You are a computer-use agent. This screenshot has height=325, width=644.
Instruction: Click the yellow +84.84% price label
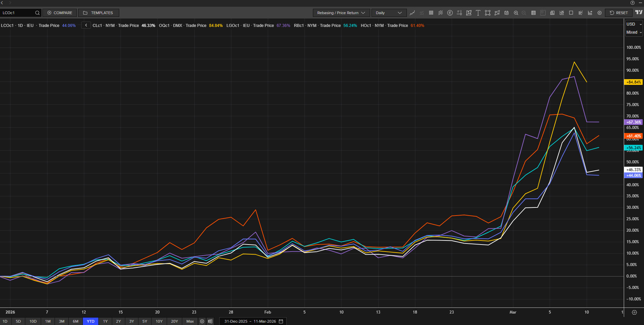point(633,82)
